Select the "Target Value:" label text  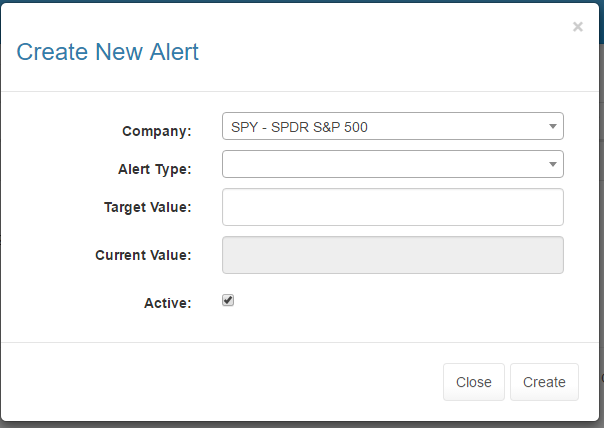(147, 207)
